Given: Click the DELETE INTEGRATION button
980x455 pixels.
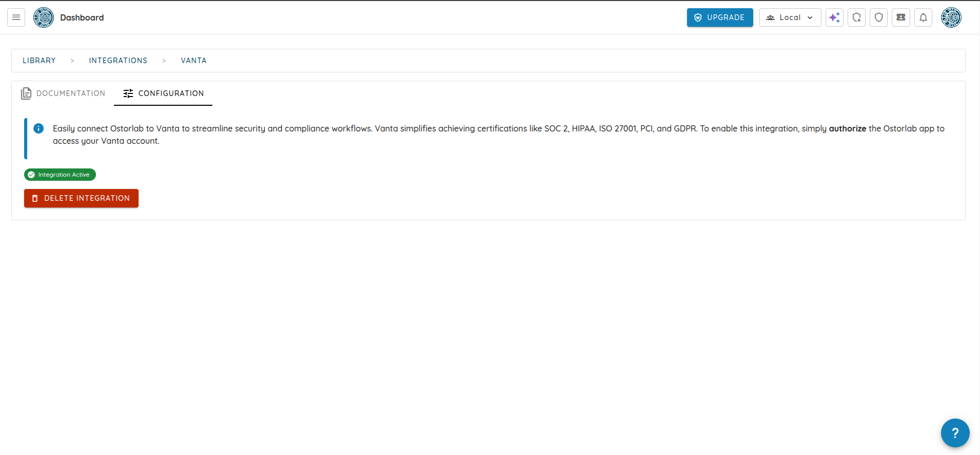Looking at the screenshot, I should (x=81, y=198).
